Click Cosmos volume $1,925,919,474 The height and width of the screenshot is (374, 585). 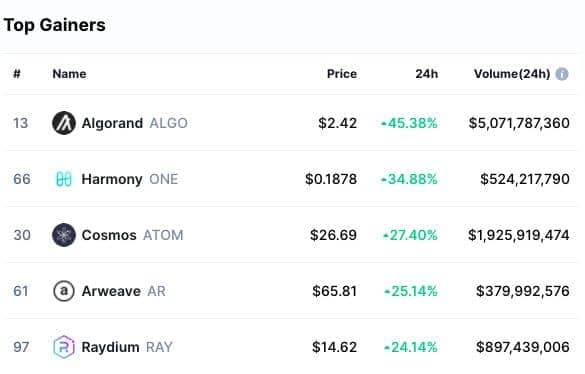pos(519,235)
